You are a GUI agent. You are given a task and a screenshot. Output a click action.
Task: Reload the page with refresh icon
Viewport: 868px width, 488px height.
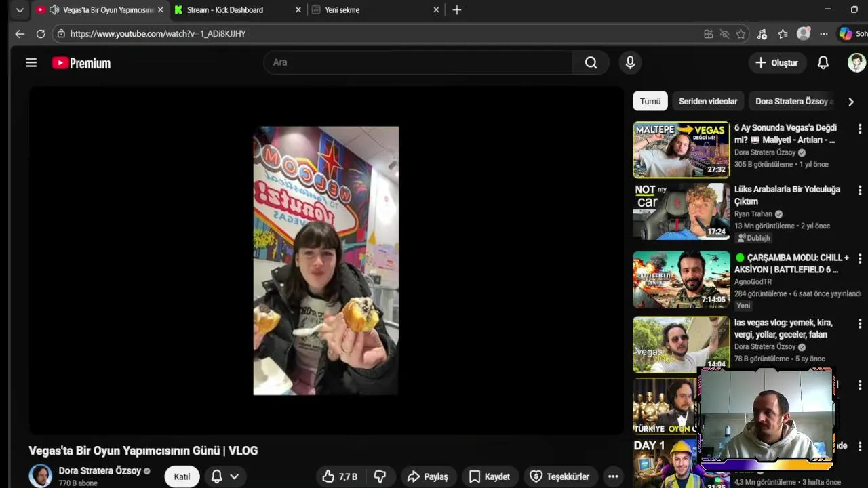tap(41, 33)
